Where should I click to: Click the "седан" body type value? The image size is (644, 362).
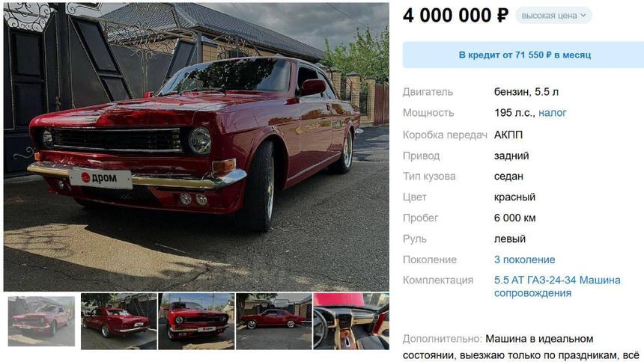point(508,177)
